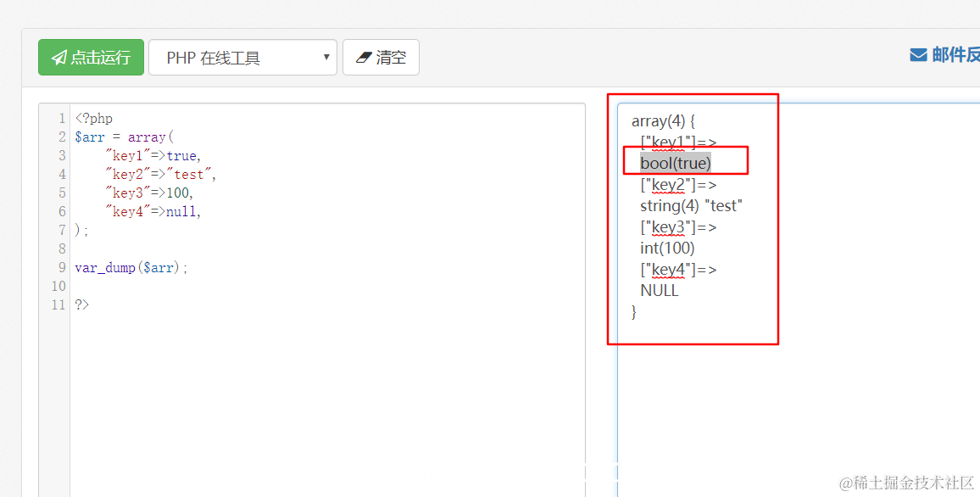This screenshot has width=980, height=497.
Task: Click 'NULL' output line
Action: [660, 291]
